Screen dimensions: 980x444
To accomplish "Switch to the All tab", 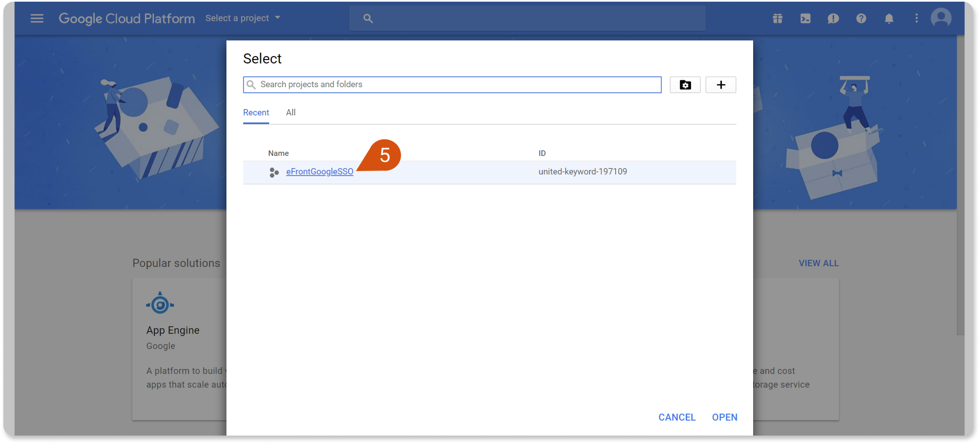I will 291,112.
